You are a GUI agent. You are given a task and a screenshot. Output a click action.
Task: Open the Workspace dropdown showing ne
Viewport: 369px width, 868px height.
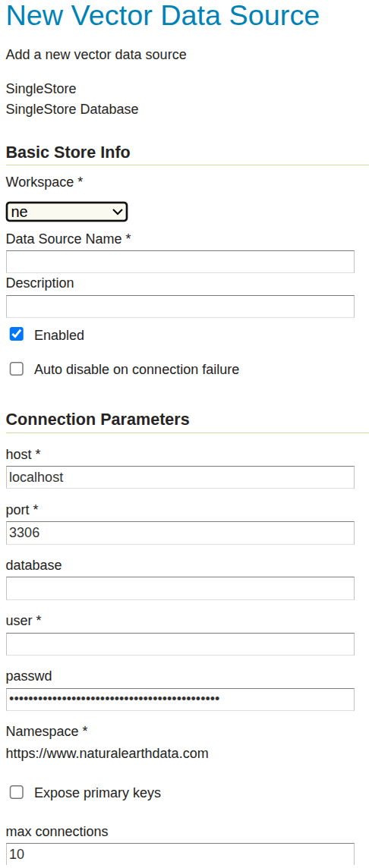tap(67, 212)
